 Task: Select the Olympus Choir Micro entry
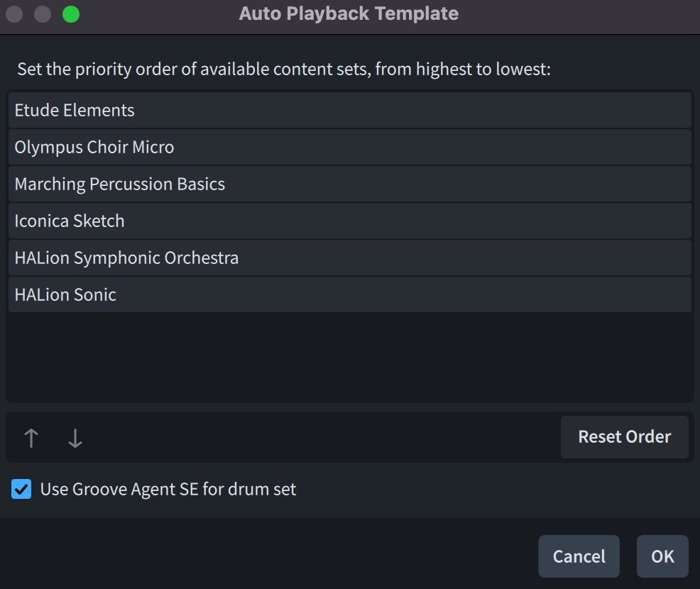point(349,148)
